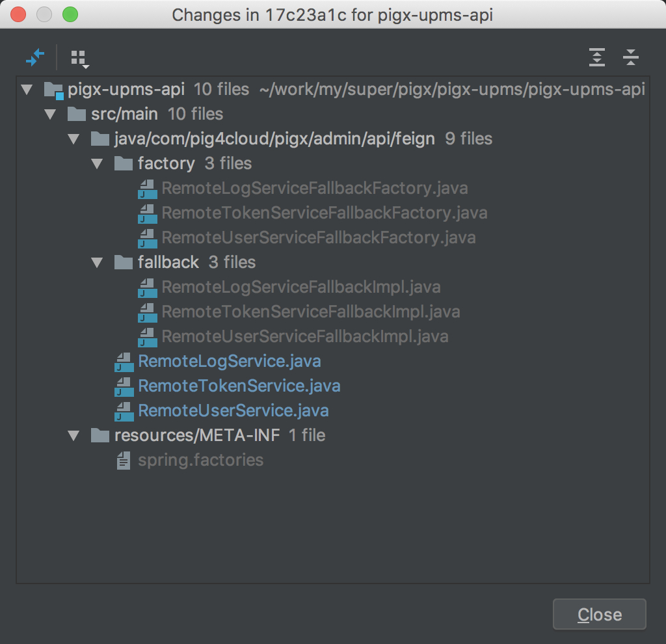Viewport: 666px width, 644px height.
Task: Click the Collapse All toolbar icon
Action: 631,57
